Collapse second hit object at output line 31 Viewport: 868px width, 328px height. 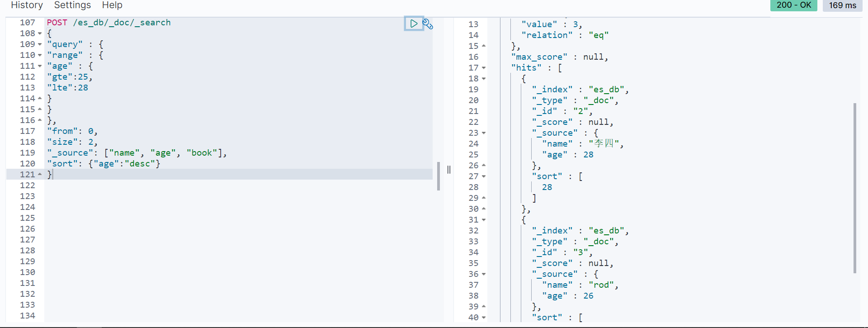click(x=484, y=220)
